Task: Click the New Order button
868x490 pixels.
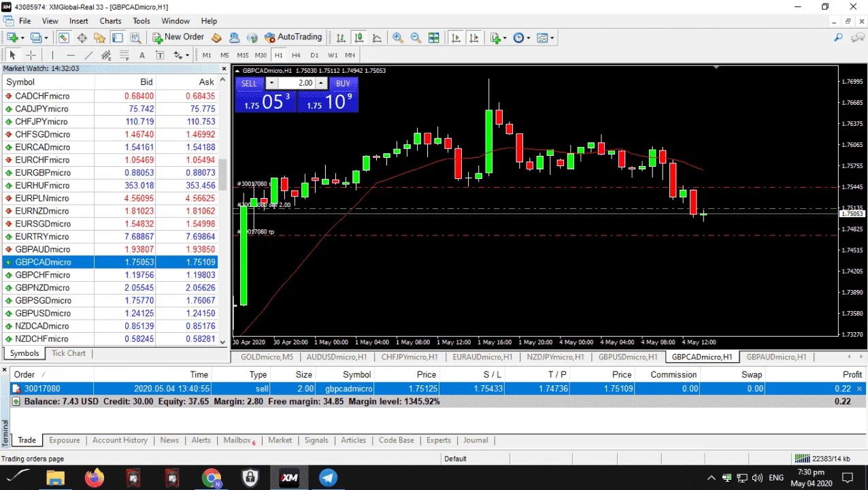Action: click(178, 37)
